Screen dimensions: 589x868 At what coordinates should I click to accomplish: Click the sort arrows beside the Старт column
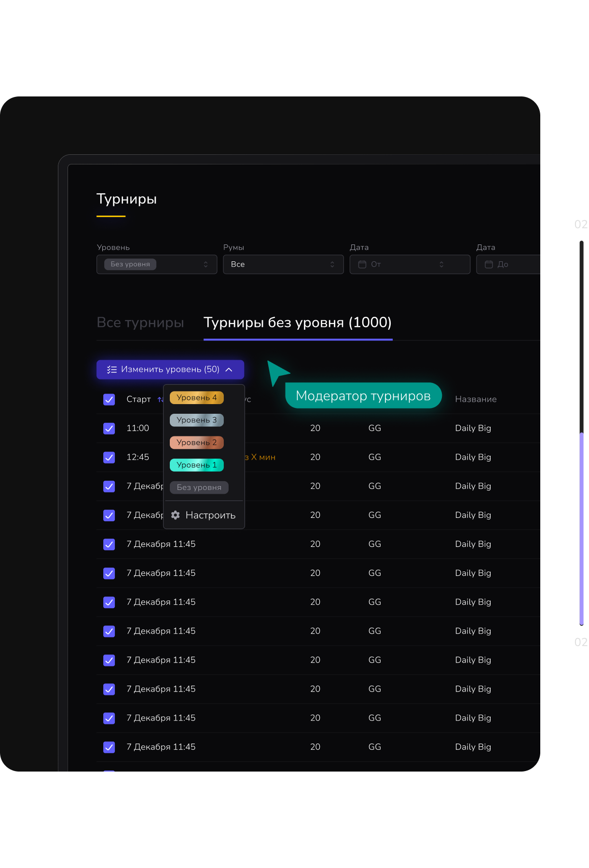click(x=160, y=399)
